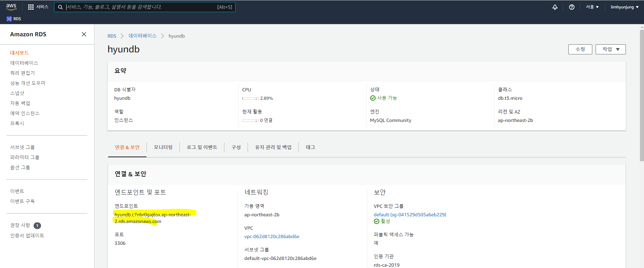Go to RDS breadcrumb link
Viewport: 644px width, 268px height.
coord(112,36)
